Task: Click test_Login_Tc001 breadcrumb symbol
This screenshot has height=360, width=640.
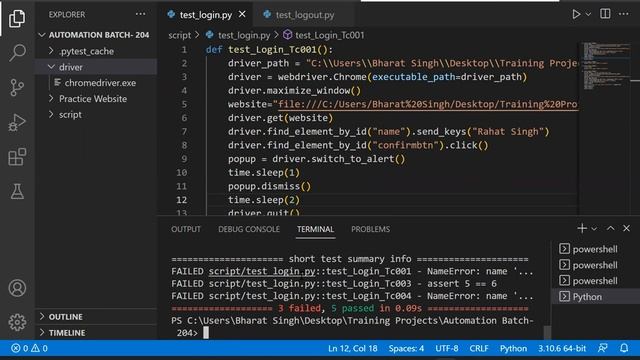Action: coord(329,35)
